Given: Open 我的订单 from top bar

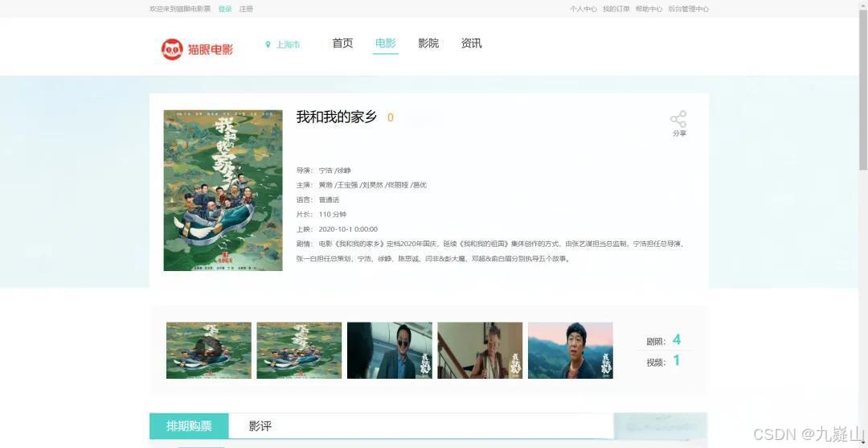Looking at the screenshot, I should pos(616,9).
